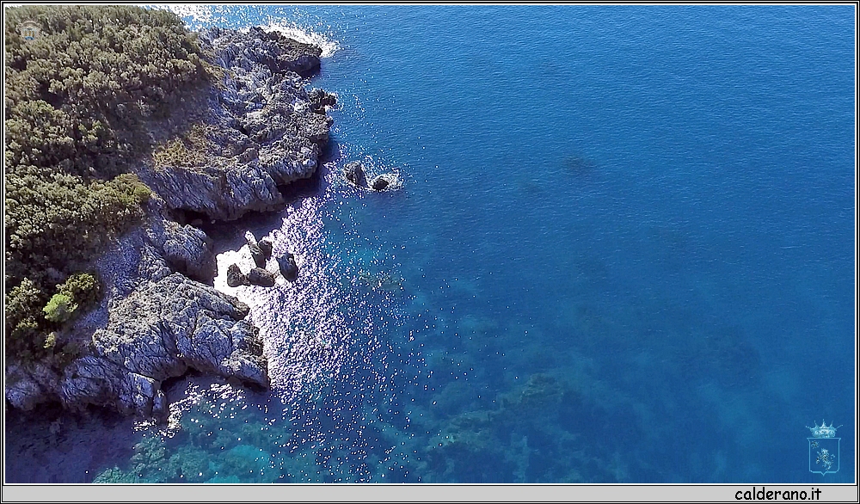The image size is (860, 504).
Task: Click the calderano.it caption text
Action: tap(777, 495)
